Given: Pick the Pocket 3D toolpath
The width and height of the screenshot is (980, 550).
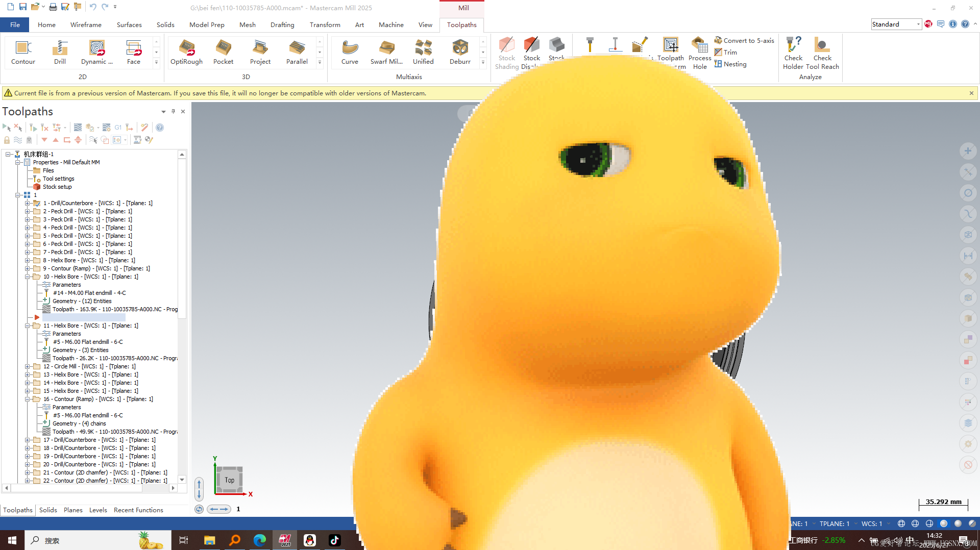Looking at the screenshot, I should click(x=223, y=53).
